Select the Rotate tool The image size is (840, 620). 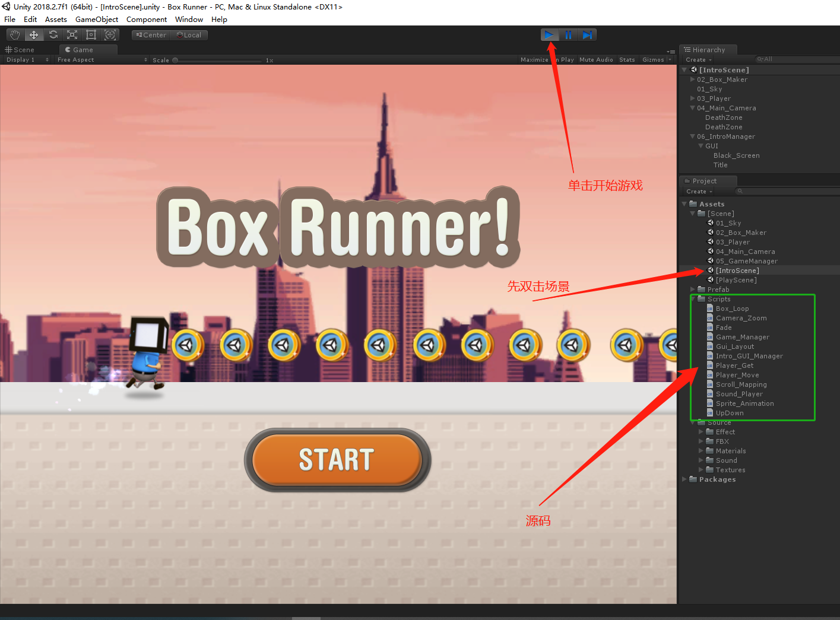[53, 35]
